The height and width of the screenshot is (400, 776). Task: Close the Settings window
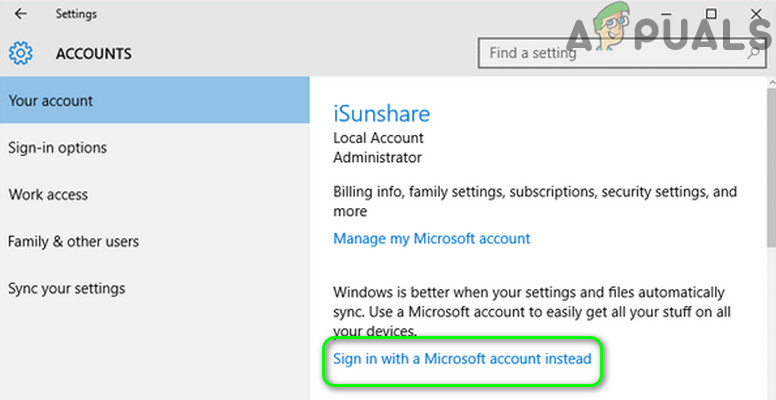click(x=755, y=14)
